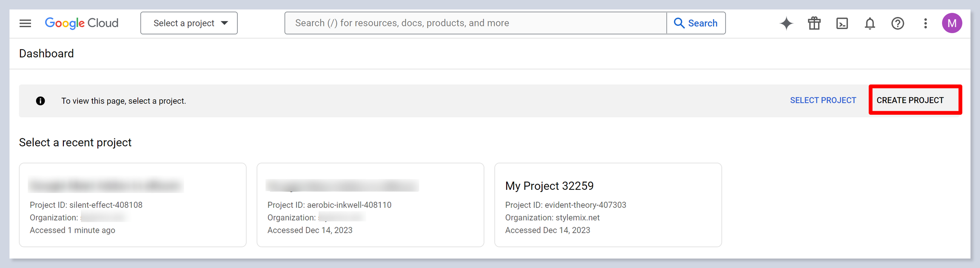Click the purple M account avatar
Viewport: 980px width, 268px height.
pyautogui.click(x=952, y=23)
